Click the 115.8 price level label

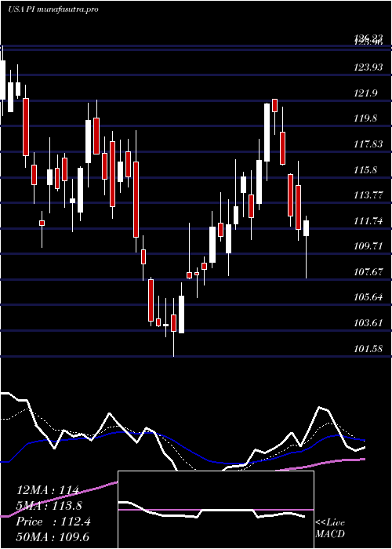click(365, 170)
